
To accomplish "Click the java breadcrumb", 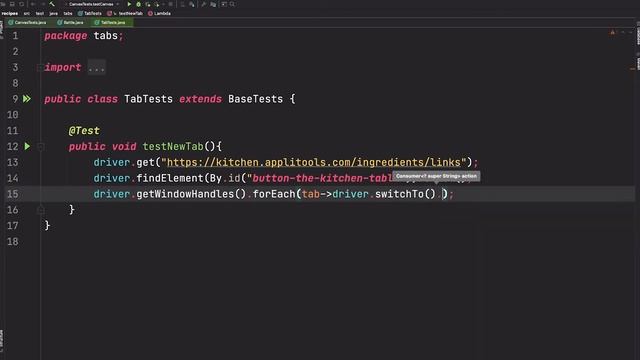I will [x=53, y=13].
